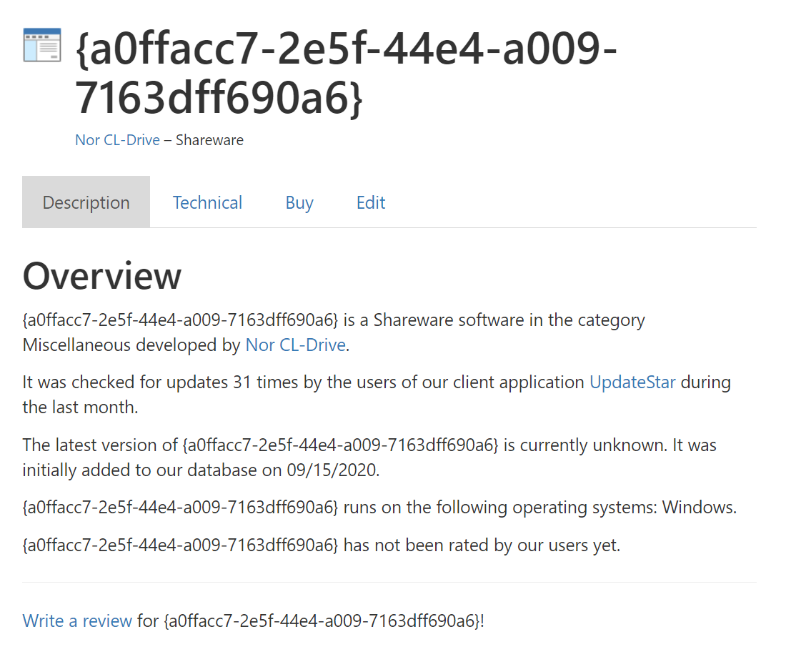
Task: Open Nor CL-Drive link below the title
Action: [x=117, y=140]
